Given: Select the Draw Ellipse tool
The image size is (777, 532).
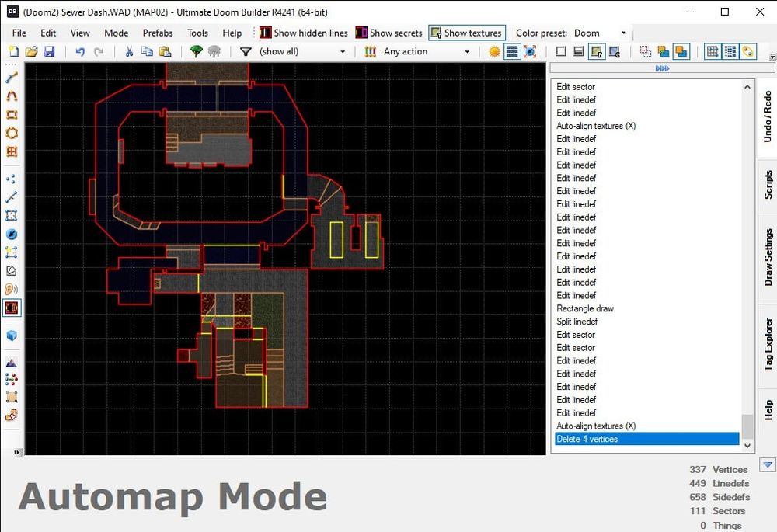Looking at the screenshot, I should [12, 134].
